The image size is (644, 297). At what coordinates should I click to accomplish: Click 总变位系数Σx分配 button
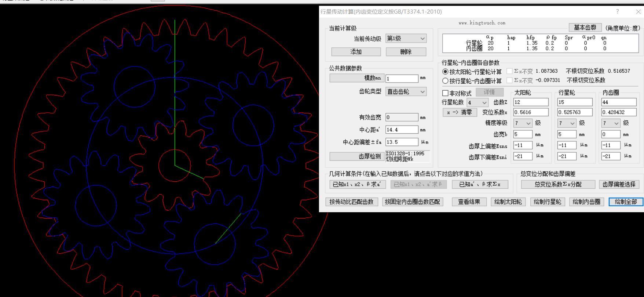(x=558, y=184)
